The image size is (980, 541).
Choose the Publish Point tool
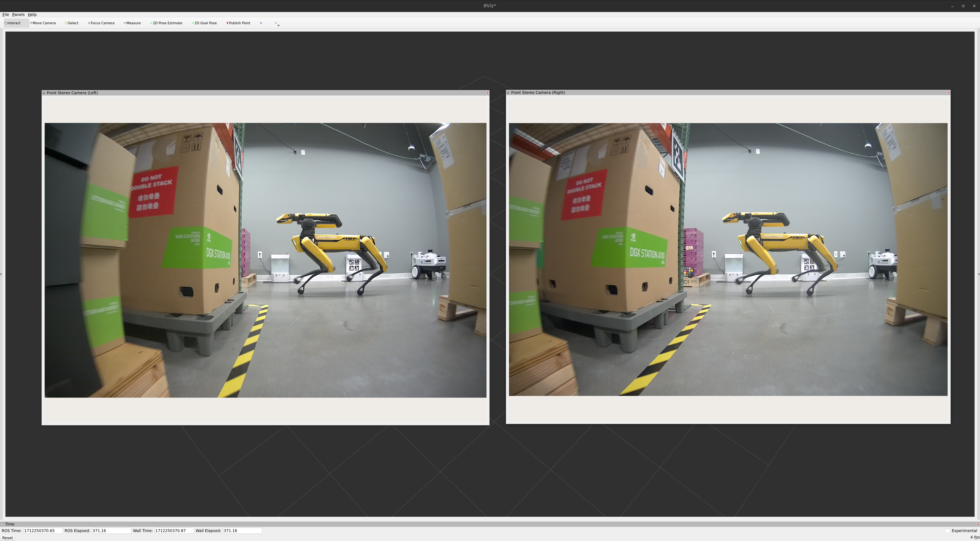[238, 23]
